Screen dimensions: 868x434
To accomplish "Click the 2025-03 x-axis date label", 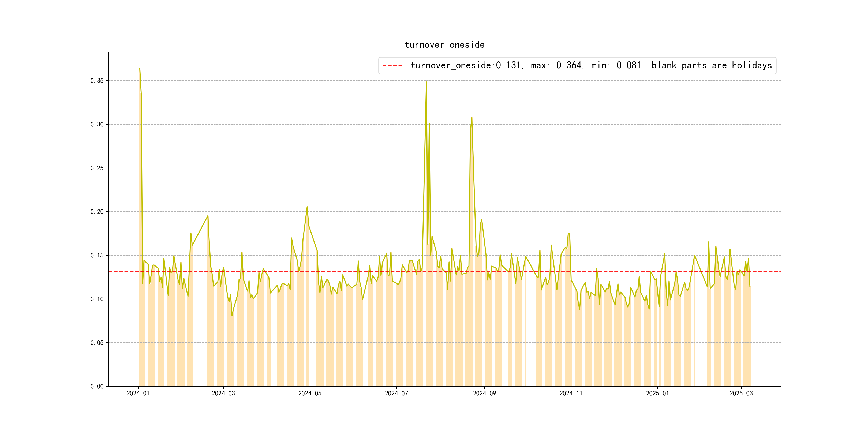I will coord(741,394).
